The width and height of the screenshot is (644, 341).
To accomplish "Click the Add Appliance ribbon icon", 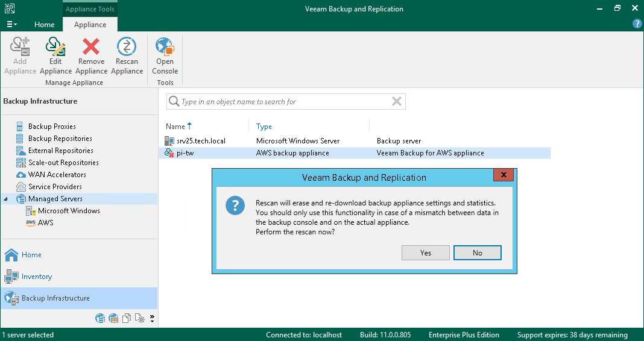I will 20,46.
